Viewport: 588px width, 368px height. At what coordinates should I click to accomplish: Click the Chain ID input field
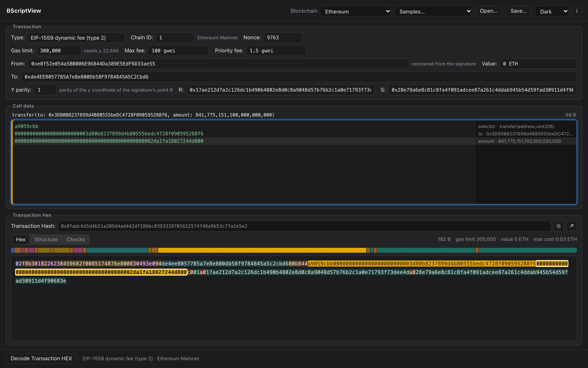coord(175,38)
